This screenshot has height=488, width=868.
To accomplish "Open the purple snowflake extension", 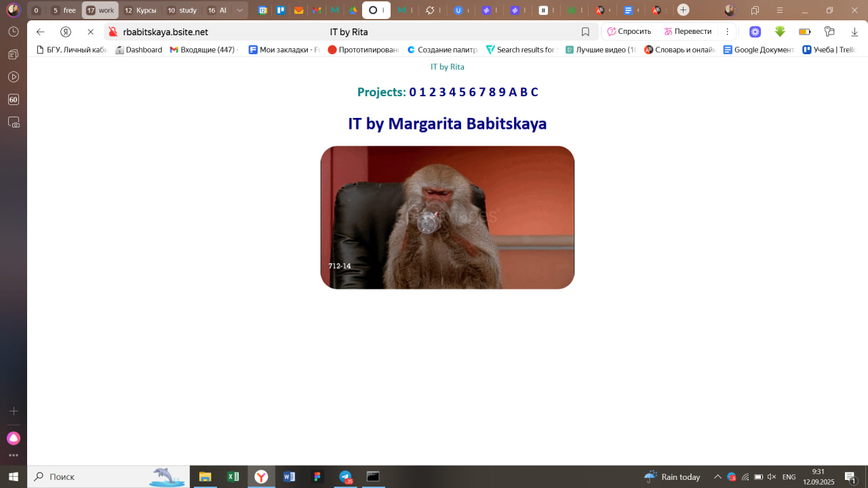I will (x=755, y=31).
